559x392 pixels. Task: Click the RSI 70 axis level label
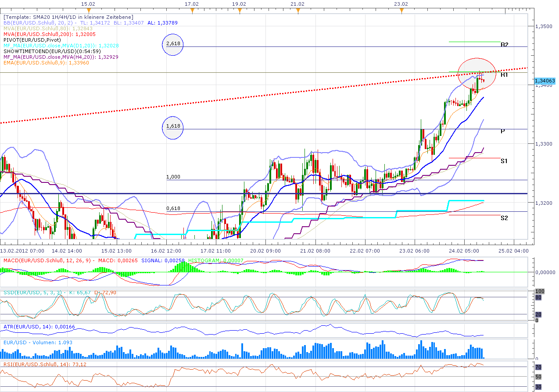[x=538, y=367]
